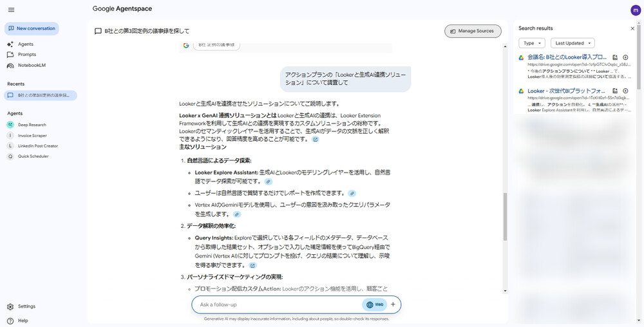Click the Quick Scheduler 'Q' avatar
Image resolution: width=644 pixels, height=327 pixels.
point(10,156)
